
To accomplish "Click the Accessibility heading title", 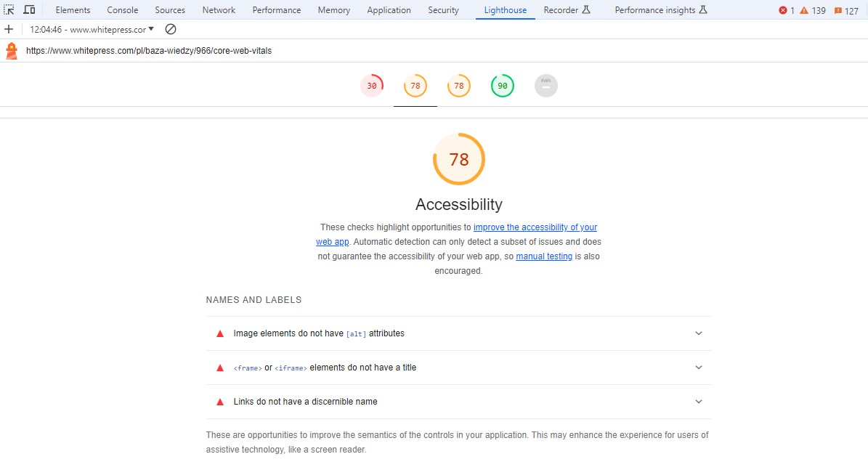I will point(459,205).
